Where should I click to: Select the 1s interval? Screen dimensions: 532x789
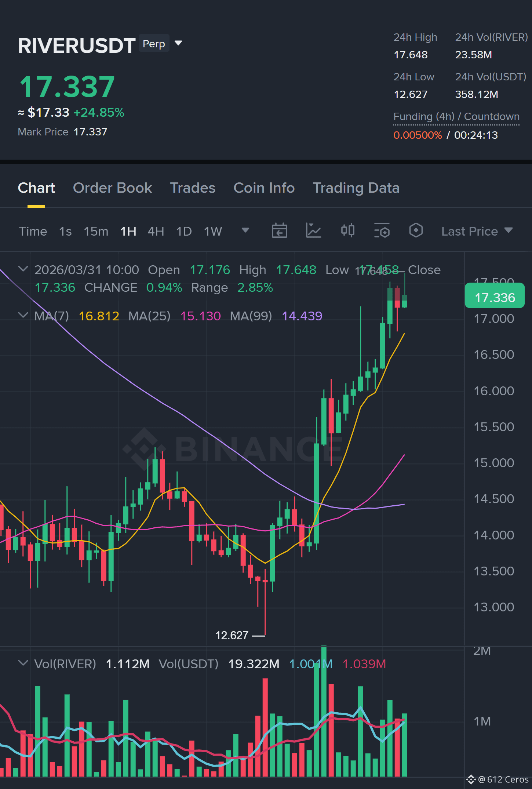[65, 231]
